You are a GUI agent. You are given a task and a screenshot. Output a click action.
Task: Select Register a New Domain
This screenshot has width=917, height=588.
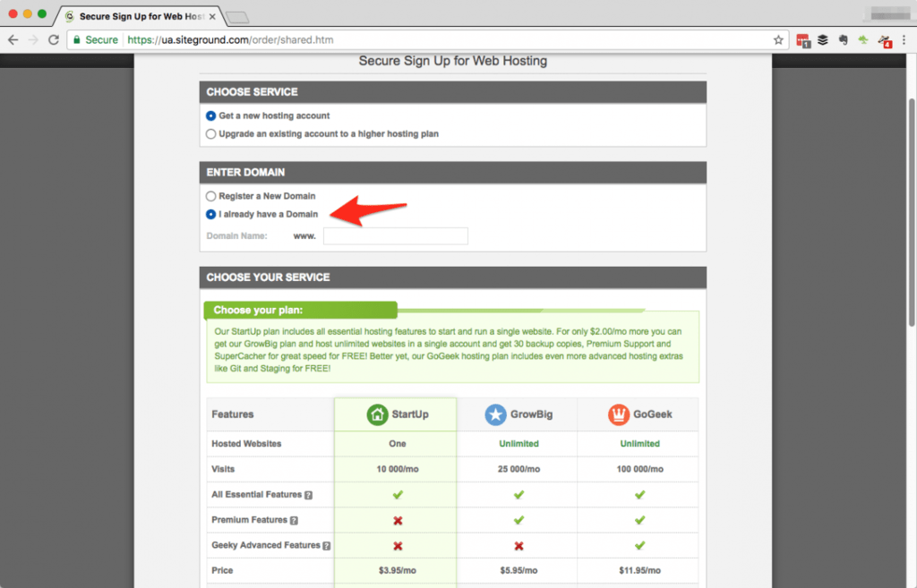tap(210, 196)
